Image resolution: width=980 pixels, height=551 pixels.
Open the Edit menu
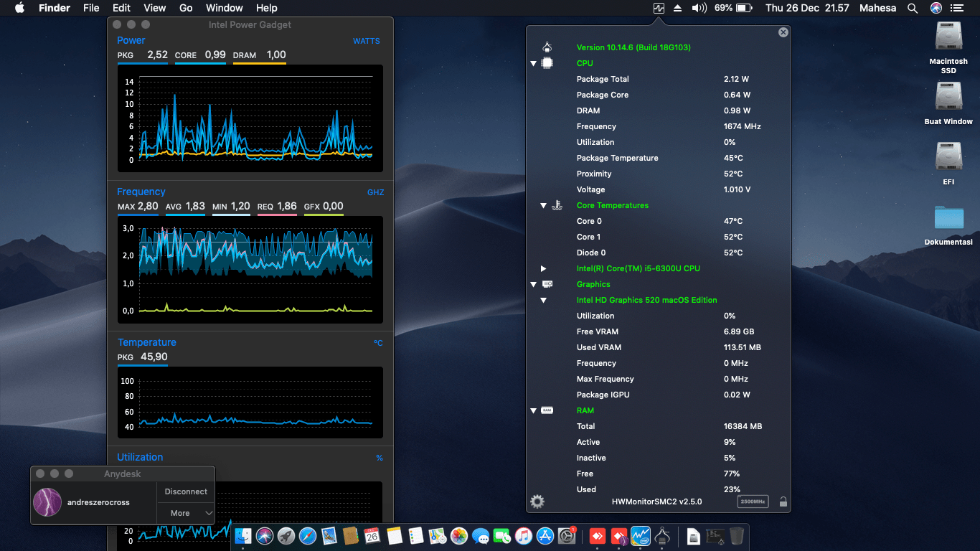pos(122,8)
